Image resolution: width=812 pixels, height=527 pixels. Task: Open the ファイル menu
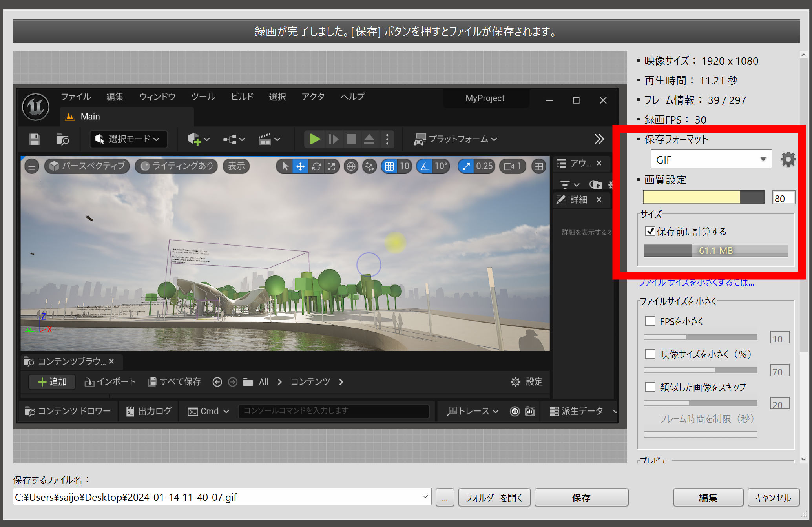coord(76,97)
